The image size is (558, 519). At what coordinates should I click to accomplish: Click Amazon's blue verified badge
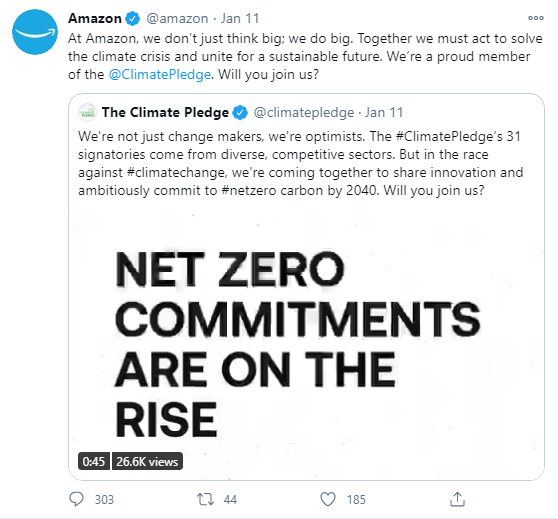133,19
